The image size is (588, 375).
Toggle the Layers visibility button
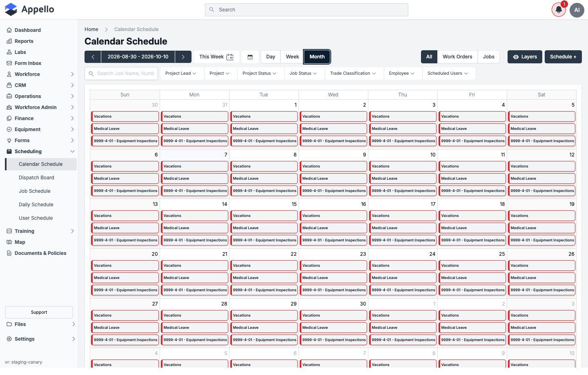(525, 57)
